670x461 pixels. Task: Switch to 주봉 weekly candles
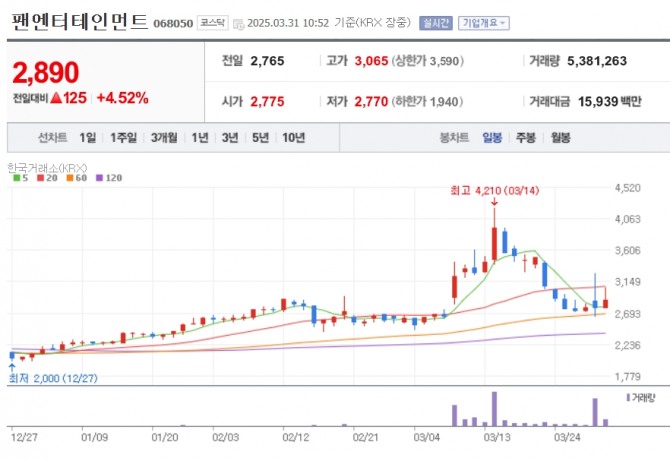[x=526, y=138]
